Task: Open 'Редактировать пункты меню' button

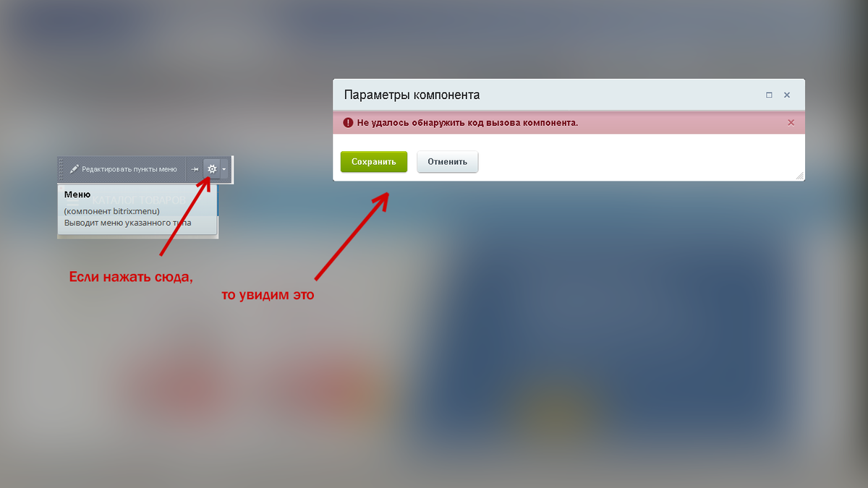Action: (x=124, y=169)
